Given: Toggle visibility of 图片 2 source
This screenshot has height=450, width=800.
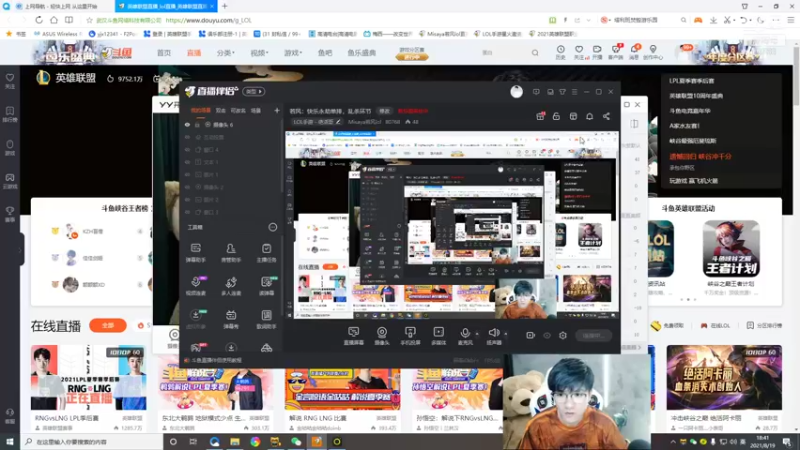Looking at the screenshot, I should coord(187,199).
